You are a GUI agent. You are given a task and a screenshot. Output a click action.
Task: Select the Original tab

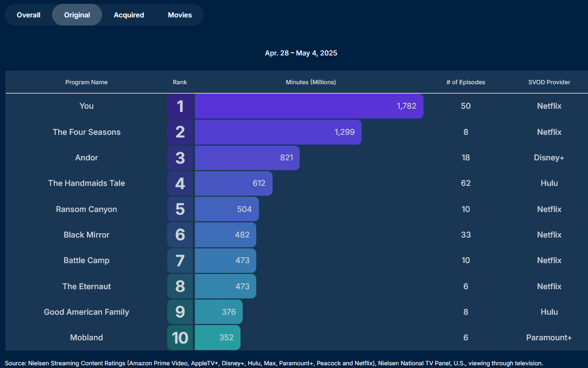tap(77, 15)
